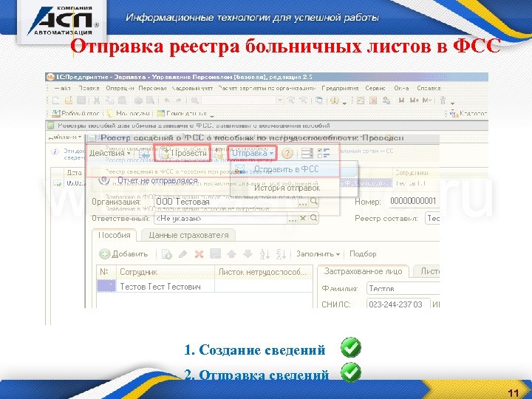Move row up with the up-arrow icon
This screenshot has height=399, width=532.
(x=232, y=253)
